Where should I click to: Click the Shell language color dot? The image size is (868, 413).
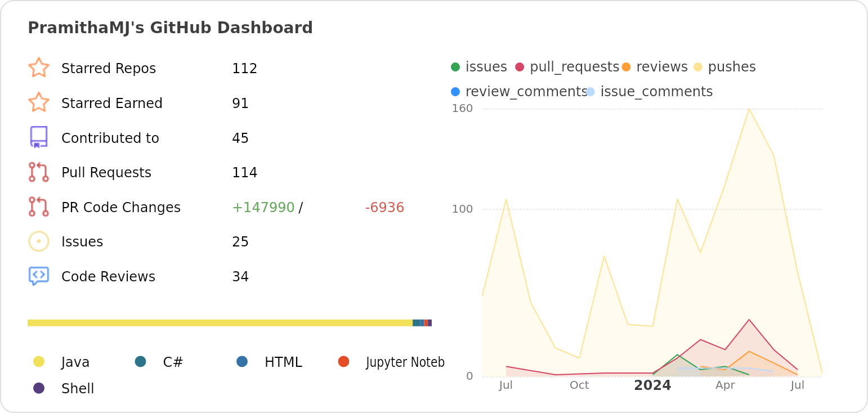39,388
